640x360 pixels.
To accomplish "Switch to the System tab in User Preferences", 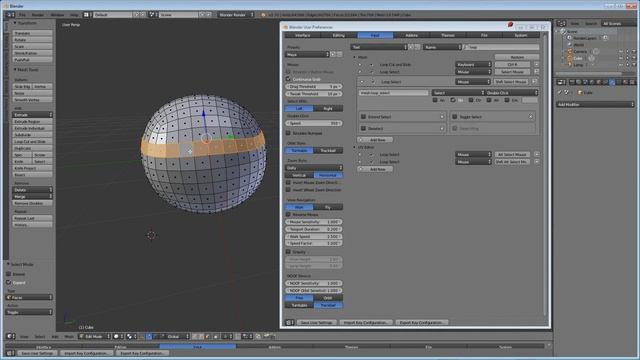I will (x=520, y=36).
